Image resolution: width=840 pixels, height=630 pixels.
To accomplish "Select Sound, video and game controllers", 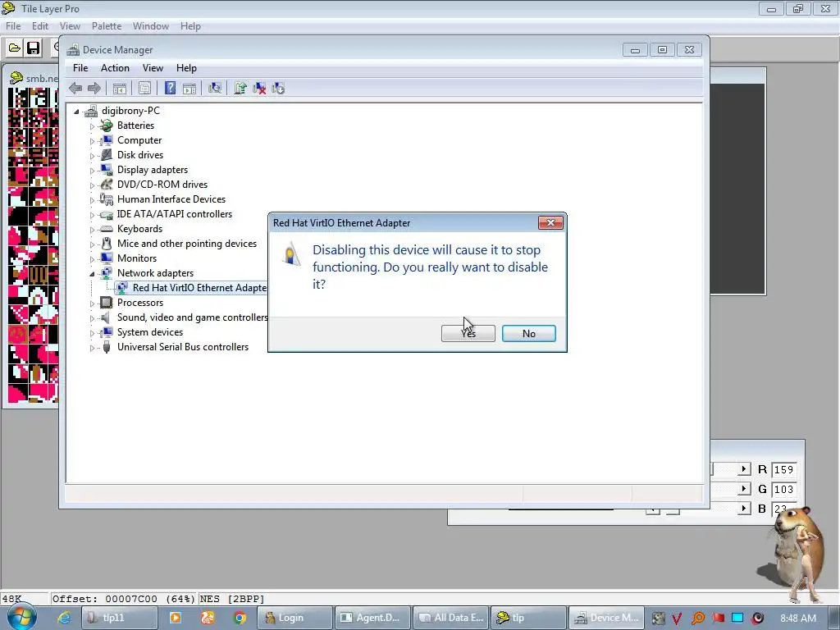I will 192,317.
